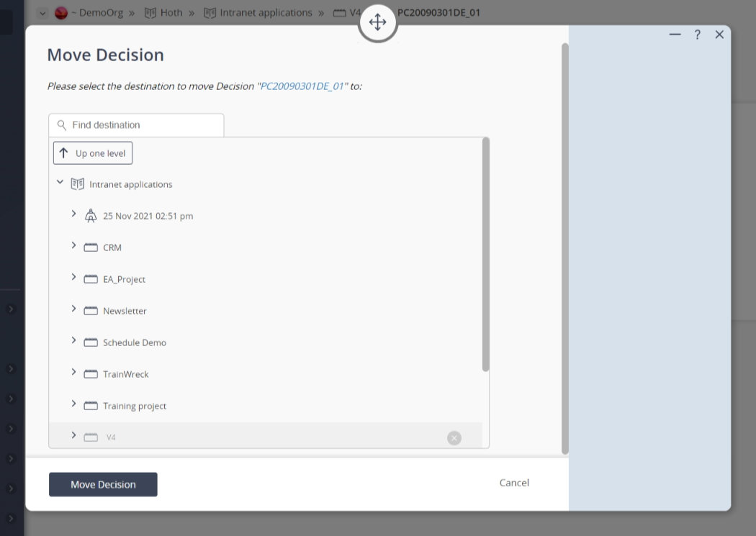Click the search magnifier icon
The width and height of the screenshot is (756, 536).
pyautogui.click(x=62, y=125)
